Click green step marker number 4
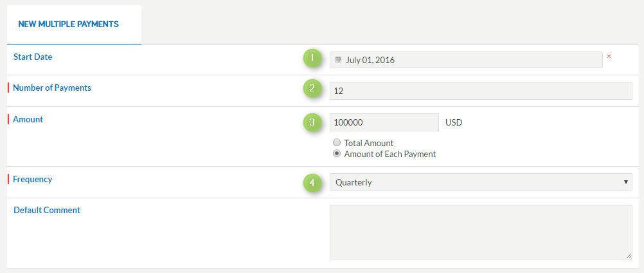The width and height of the screenshot is (644, 273). tap(312, 183)
